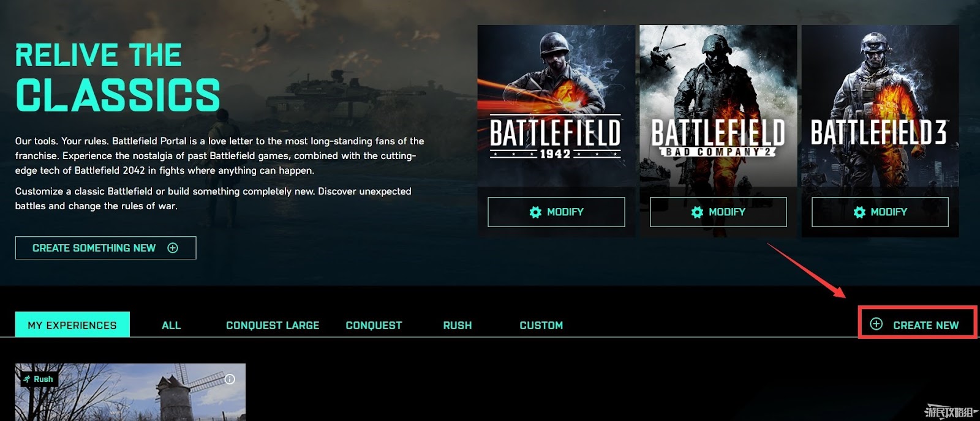Select the Battlefield Bad Company 2 cover art
Screen dimensions: 980x421
tap(718, 106)
